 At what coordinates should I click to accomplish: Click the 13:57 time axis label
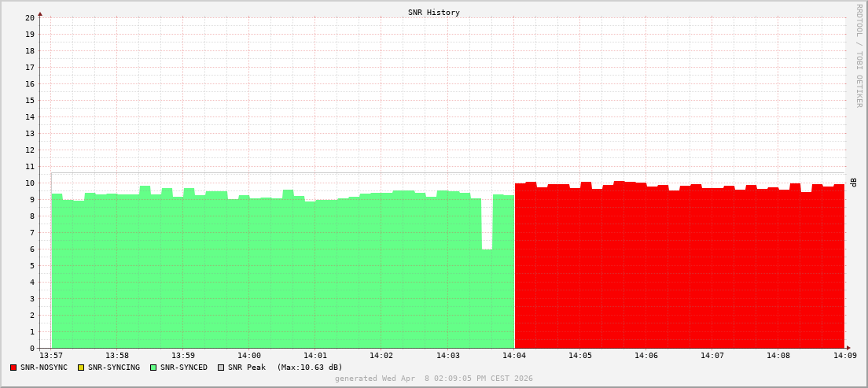point(51,356)
